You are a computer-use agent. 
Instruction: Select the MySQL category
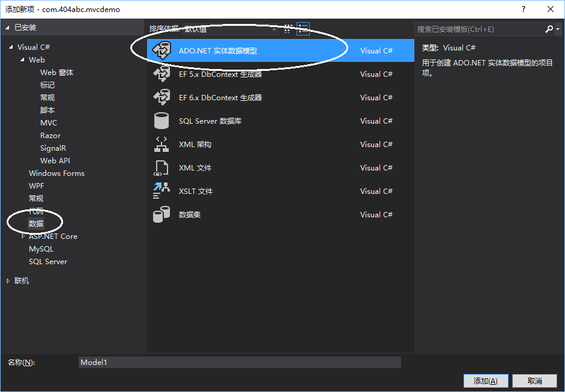point(41,249)
